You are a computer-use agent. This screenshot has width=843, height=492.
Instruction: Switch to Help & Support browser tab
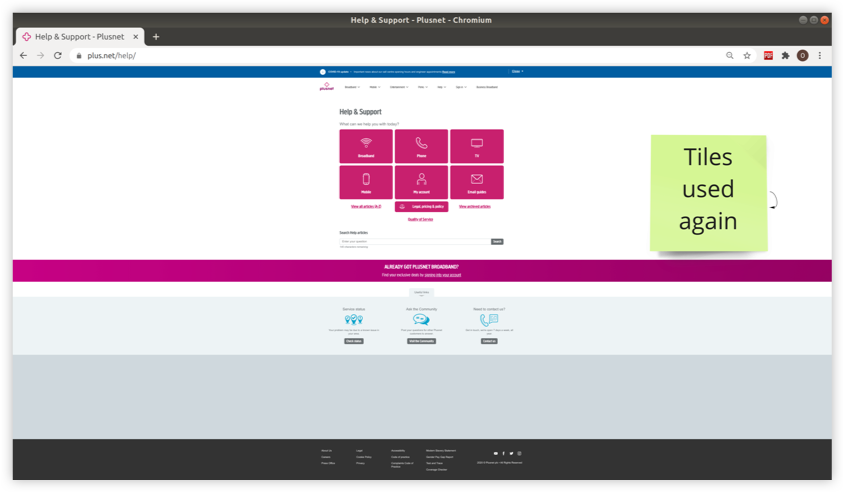pos(80,36)
